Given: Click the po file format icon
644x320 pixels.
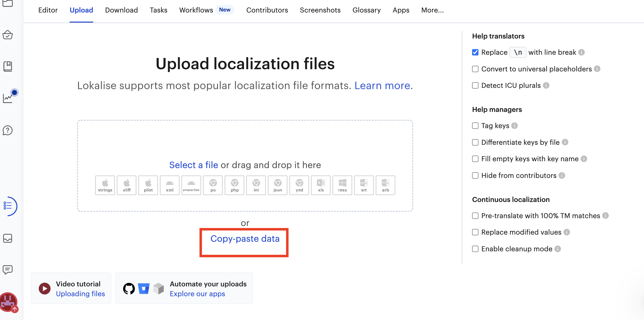Looking at the screenshot, I should coord(213,185).
